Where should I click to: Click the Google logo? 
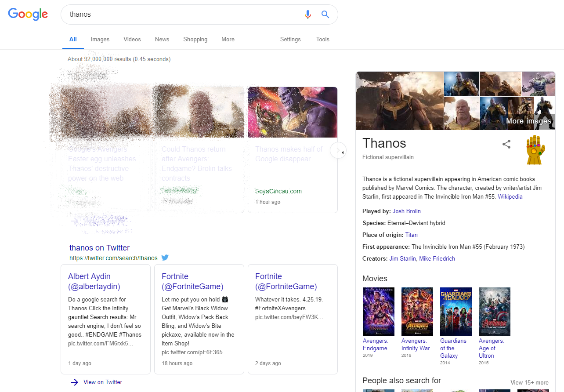28,14
